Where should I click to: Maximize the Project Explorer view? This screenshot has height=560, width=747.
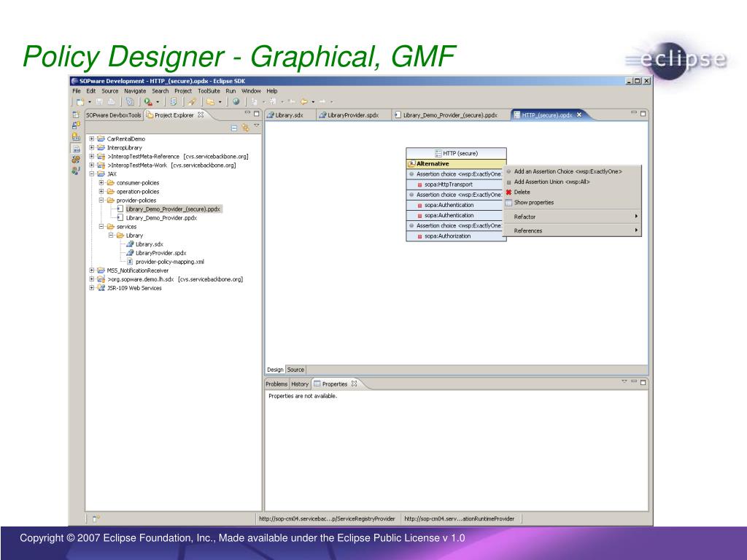pyautogui.click(x=256, y=113)
